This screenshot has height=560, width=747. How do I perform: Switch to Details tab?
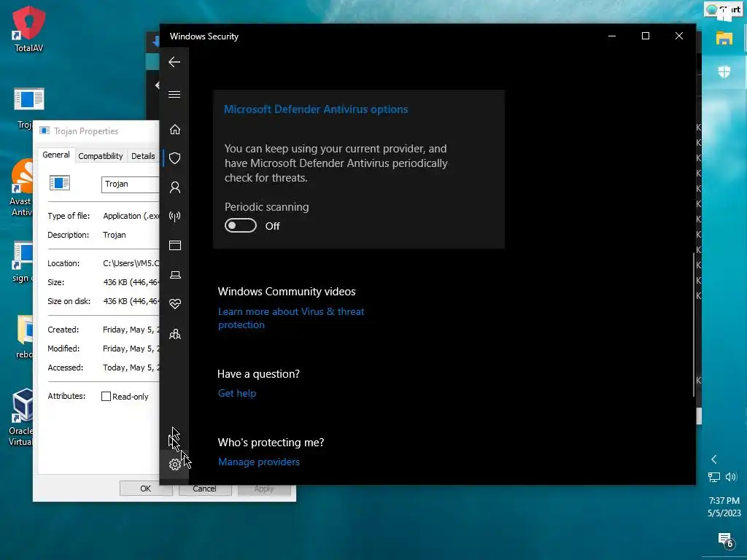143,156
